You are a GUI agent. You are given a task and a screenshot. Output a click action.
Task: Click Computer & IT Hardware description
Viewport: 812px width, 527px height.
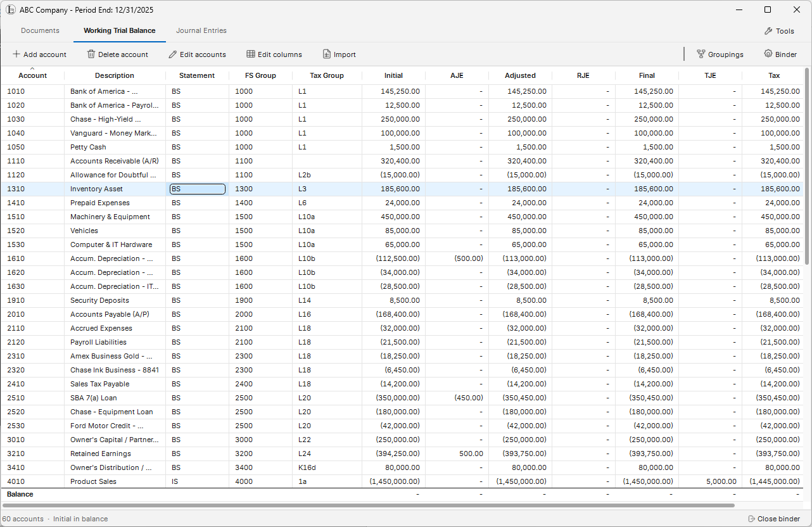tap(115, 244)
